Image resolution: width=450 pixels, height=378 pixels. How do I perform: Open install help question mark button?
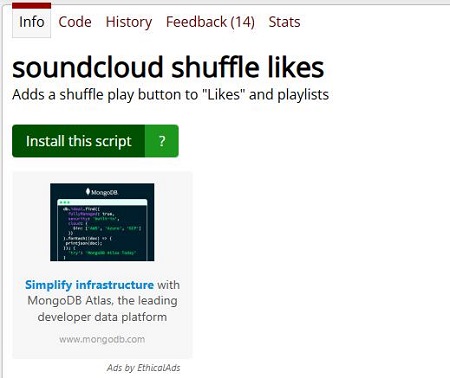162,141
